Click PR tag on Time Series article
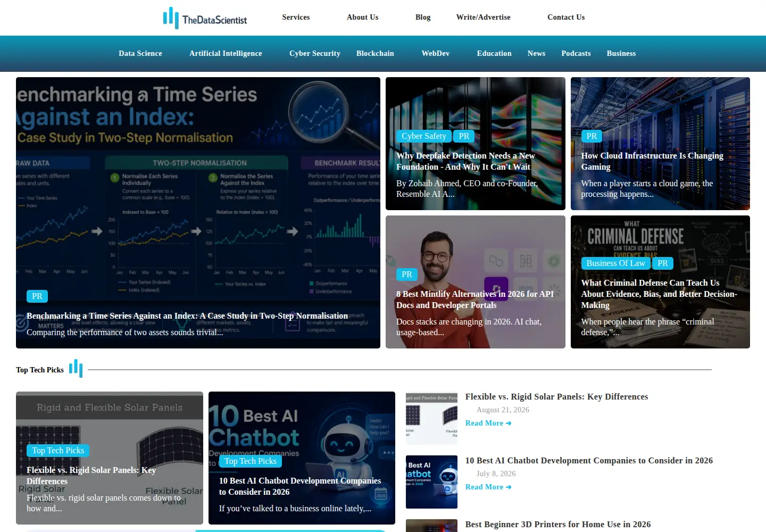 [37, 296]
